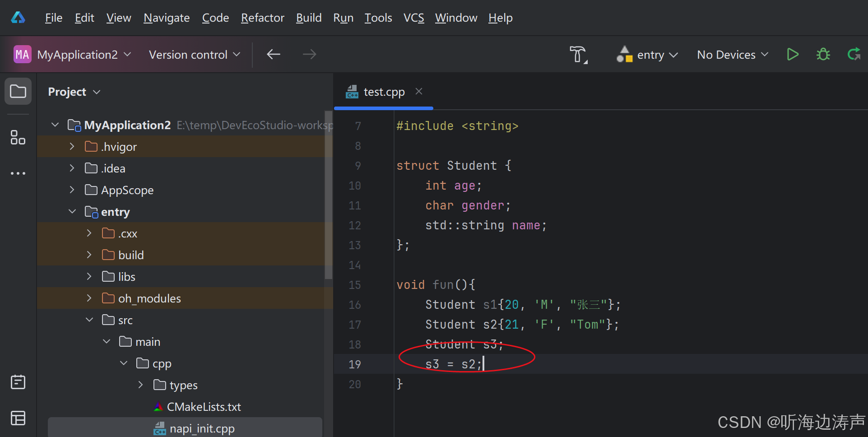Click the Build hammer icon
The height and width of the screenshot is (437, 868).
(578, 55)
